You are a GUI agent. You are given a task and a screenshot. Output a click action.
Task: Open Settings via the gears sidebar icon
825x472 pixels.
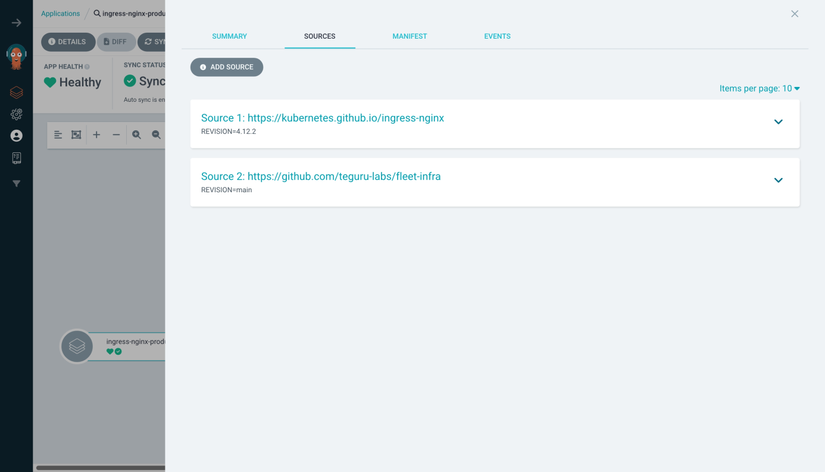coord(16,114)
